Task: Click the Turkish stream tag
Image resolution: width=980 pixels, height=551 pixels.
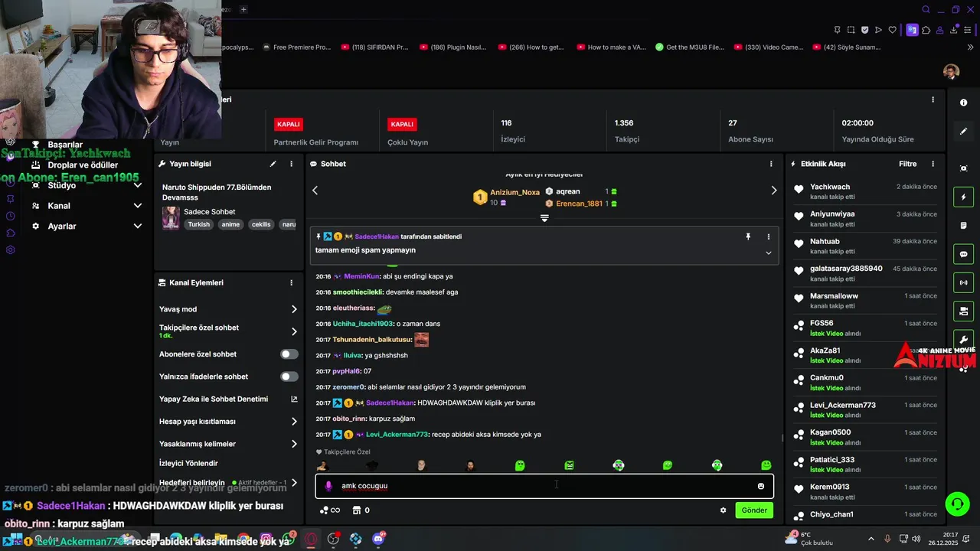Action: coord(199,225)
